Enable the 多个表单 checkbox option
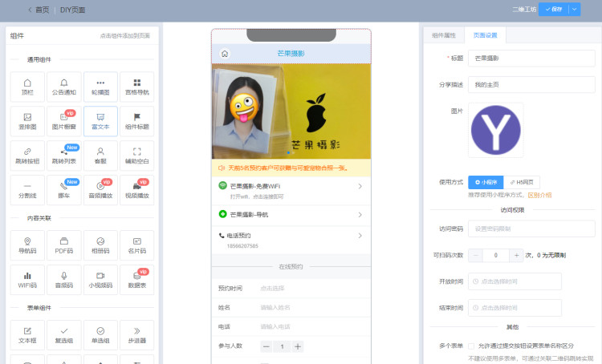The width and height of the screenshot is (602, 364). click(x=471, y=346)
